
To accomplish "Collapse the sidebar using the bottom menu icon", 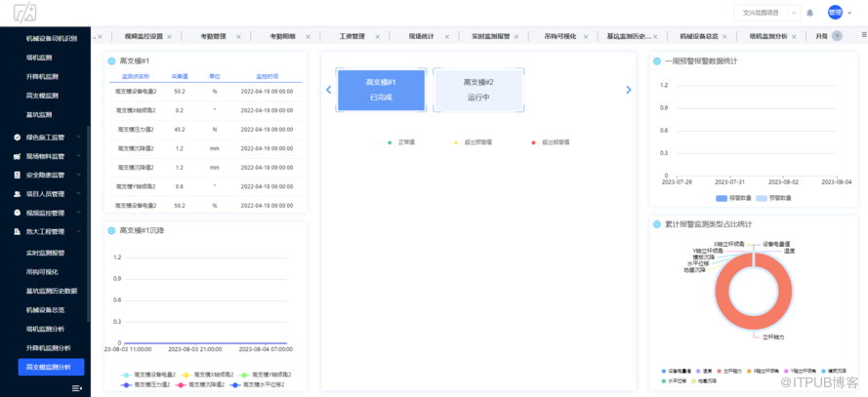I will [x=76, y=387].
